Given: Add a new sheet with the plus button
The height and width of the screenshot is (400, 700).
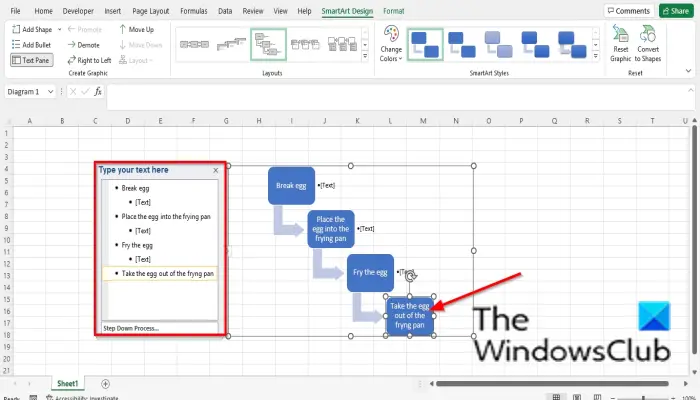Looking at the screenshot, I should (105, 383).
